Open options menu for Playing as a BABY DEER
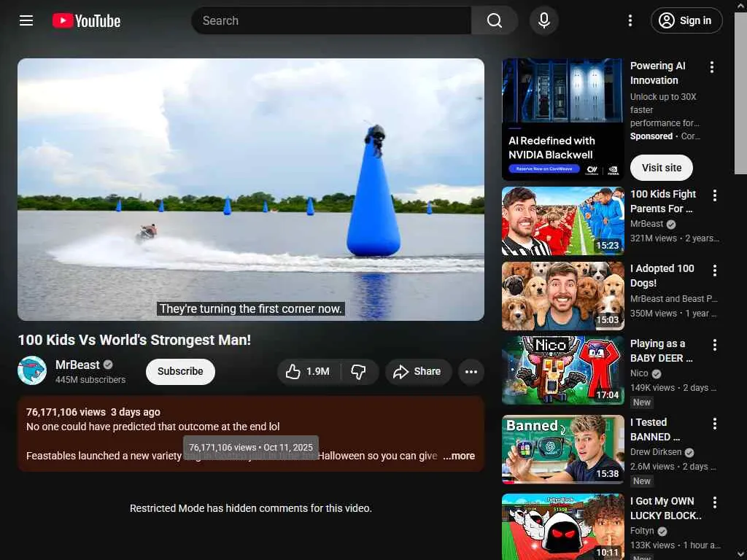747x560 pixels. [x=715, y=345]
